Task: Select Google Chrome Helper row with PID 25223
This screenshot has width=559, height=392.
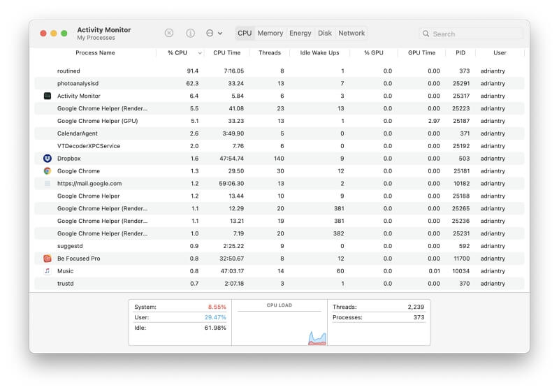Action: click(x=279, y=108)
